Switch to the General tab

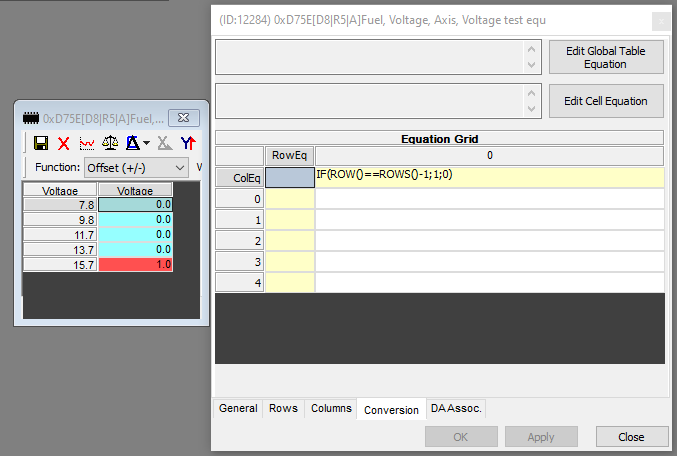(x=238, y=408)
